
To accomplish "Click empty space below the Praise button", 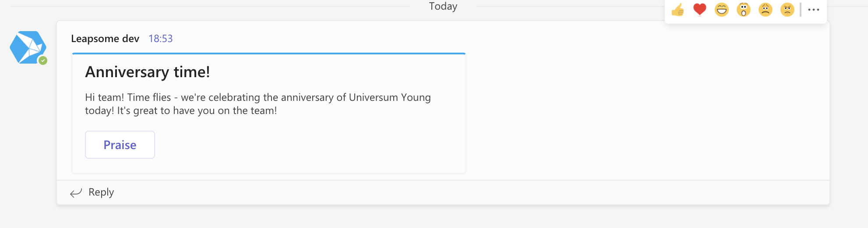I will coord(268,166).
